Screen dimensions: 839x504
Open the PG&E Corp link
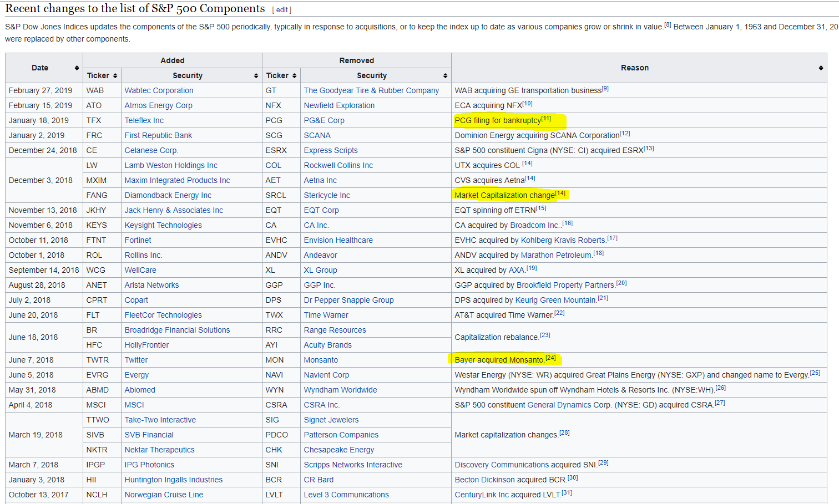click(324, 120)
